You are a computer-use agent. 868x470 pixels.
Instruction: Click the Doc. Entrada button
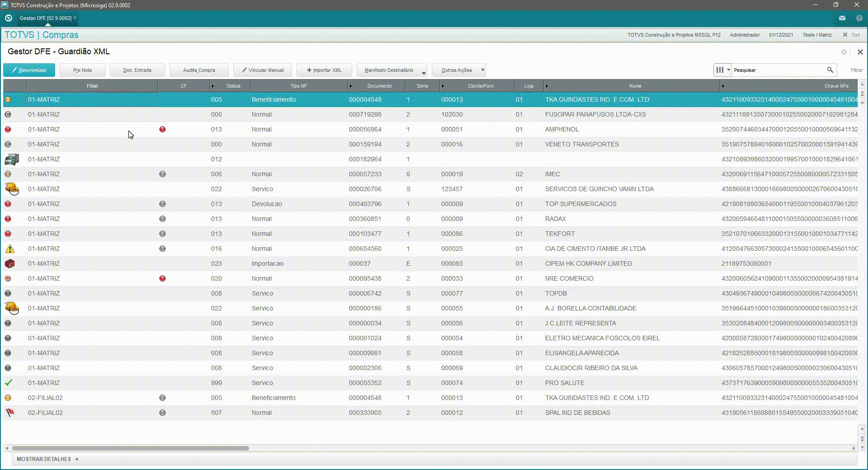tap(137, 70)
